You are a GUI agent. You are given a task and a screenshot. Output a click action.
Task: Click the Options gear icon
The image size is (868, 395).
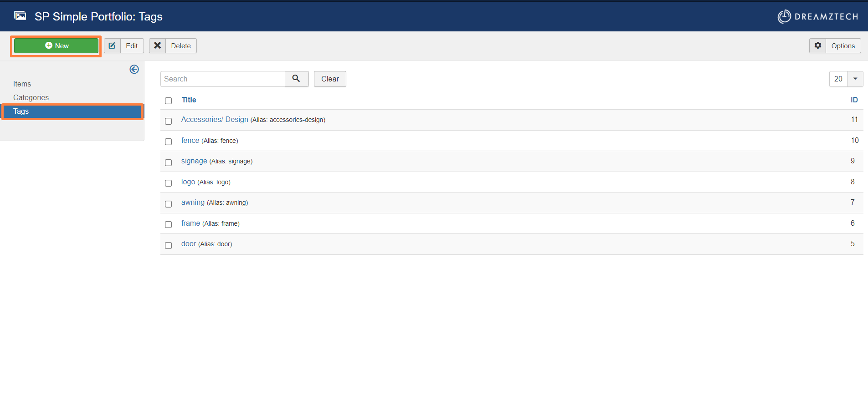[x=818, y=46]
